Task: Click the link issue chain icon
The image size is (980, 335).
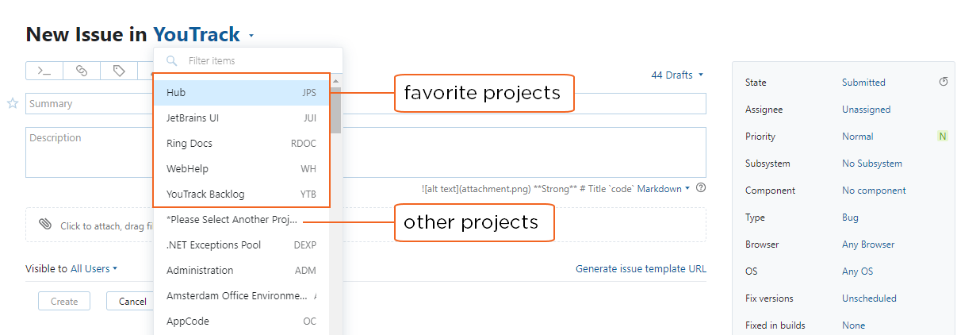Action: click(82, 71)
